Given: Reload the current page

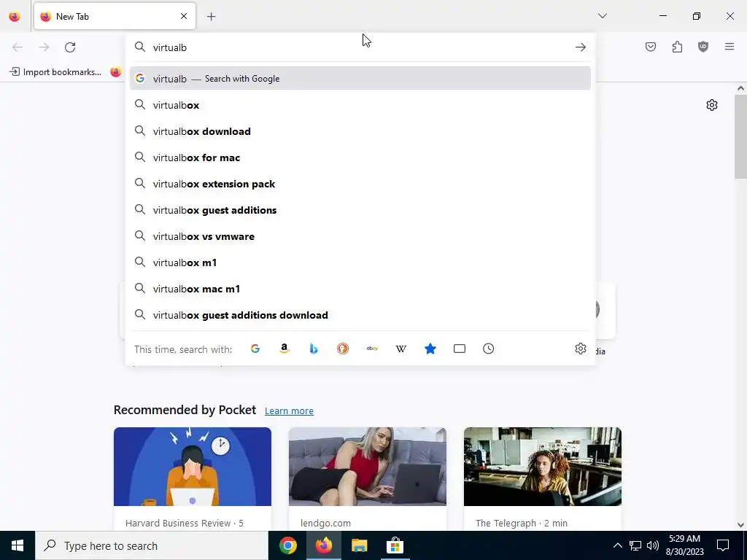Looking at the screenshot, I should pos(70,47).
